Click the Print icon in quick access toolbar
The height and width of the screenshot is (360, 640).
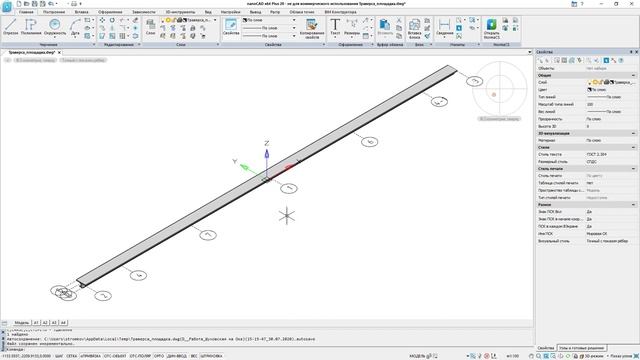click(x=74, y=4)
